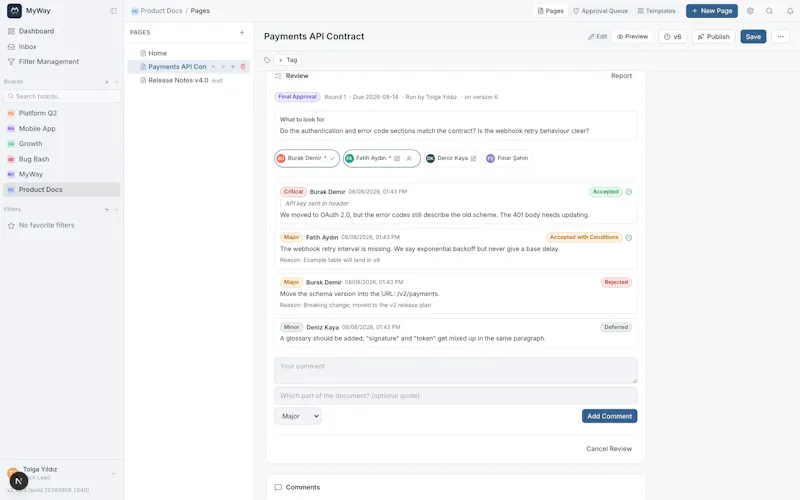Select reviewer chip Burak Demir

tap(307, 158)
